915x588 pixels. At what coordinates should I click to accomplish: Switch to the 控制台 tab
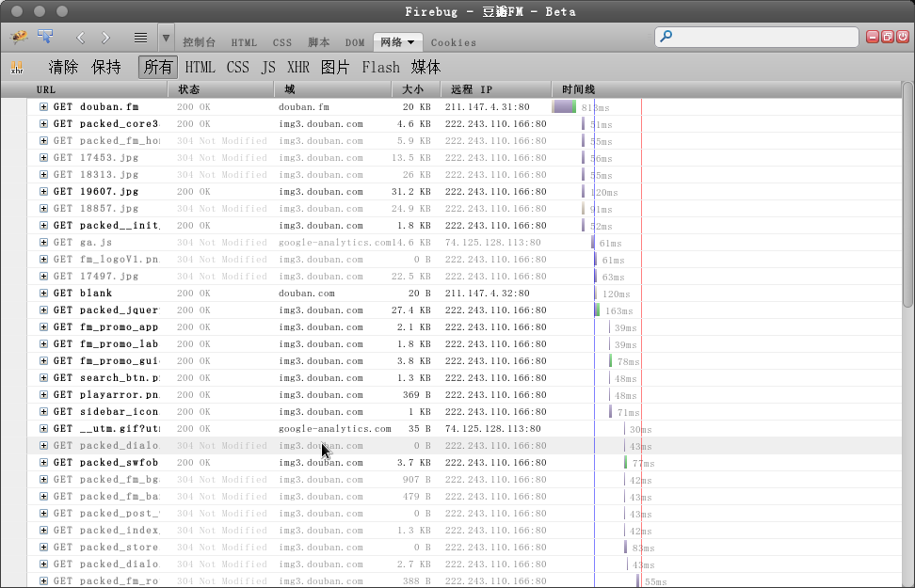coord(199,42)
